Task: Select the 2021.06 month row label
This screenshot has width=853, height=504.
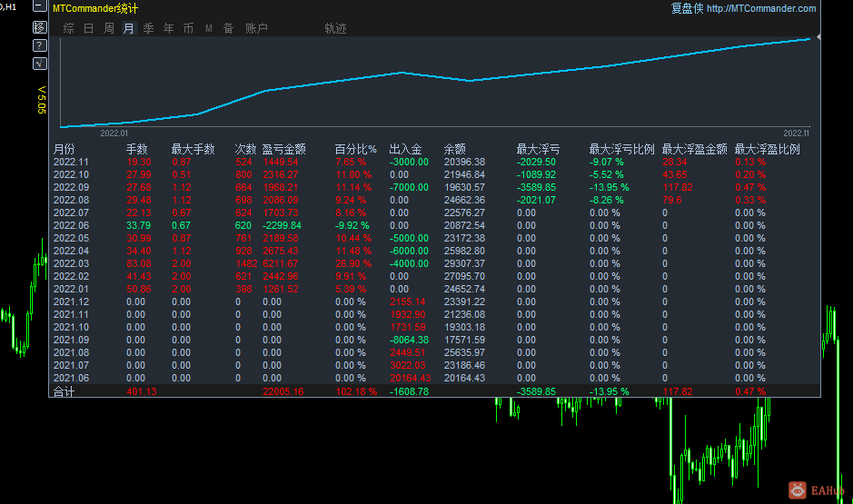Action: point(71,378)
